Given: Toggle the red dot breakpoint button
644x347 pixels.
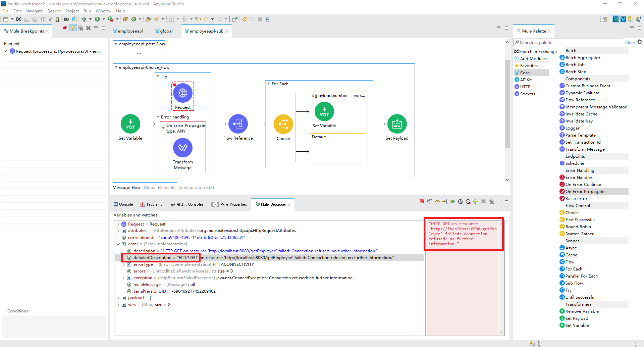Looking at the screenshot, I should pyautogui.click(x=65, y=28).
